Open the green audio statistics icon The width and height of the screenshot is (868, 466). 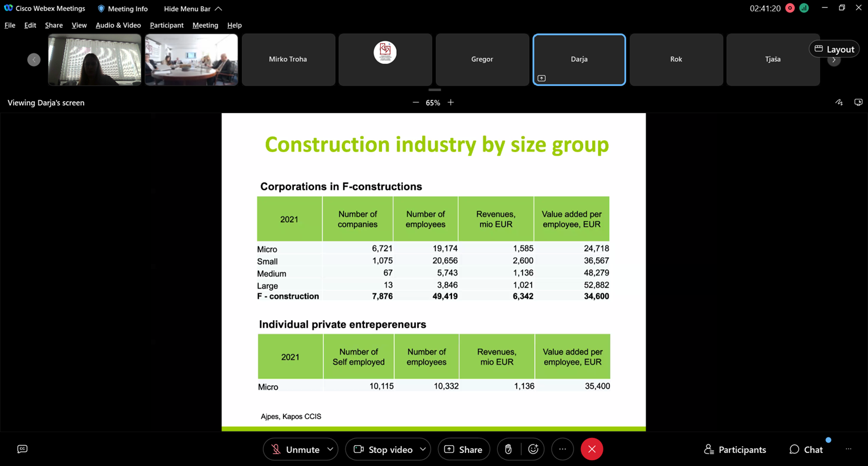804,8
